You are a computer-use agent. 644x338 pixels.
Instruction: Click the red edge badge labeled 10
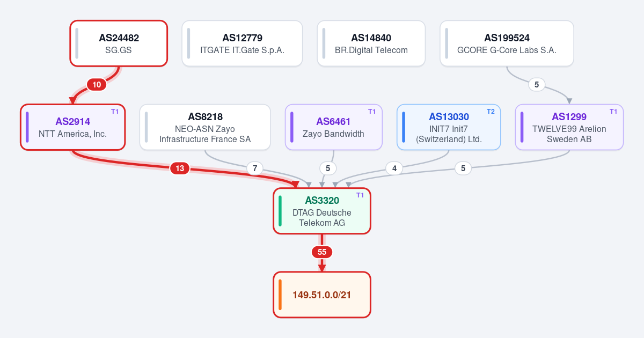coord(97,85)
